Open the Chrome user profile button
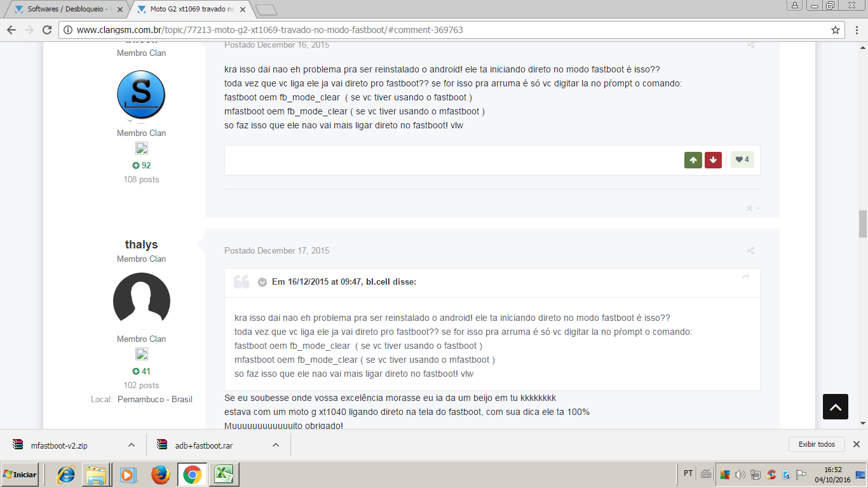 tap(795, 5)
